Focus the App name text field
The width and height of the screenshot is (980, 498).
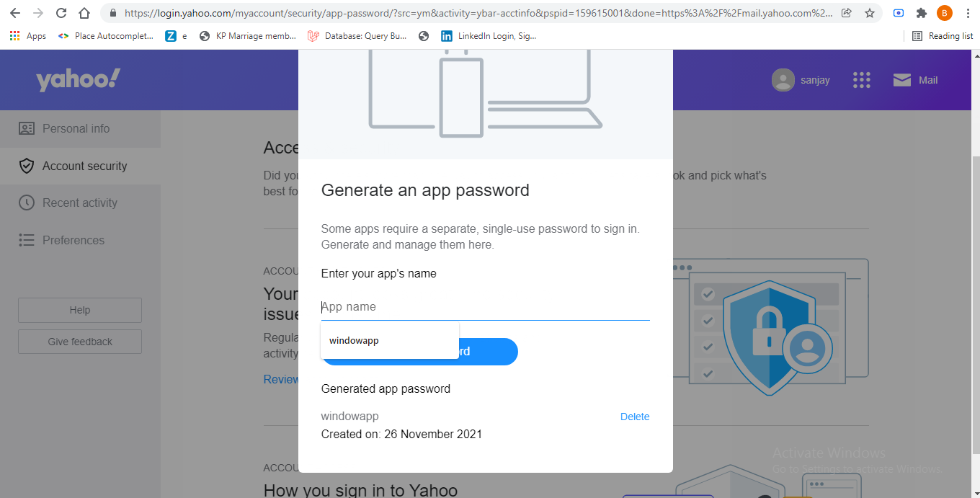coord(485,307)
